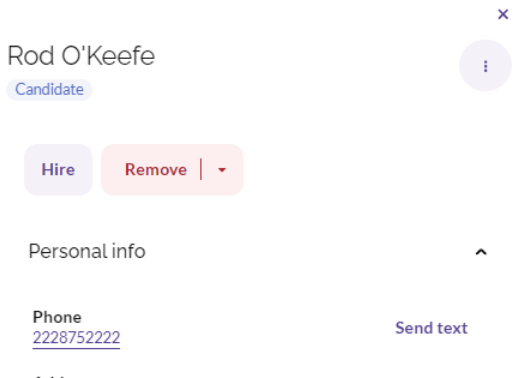The height and width of the screenshot is (378, 520).
Task: Click the Phone field label
Action: click(x=57, y=317)
